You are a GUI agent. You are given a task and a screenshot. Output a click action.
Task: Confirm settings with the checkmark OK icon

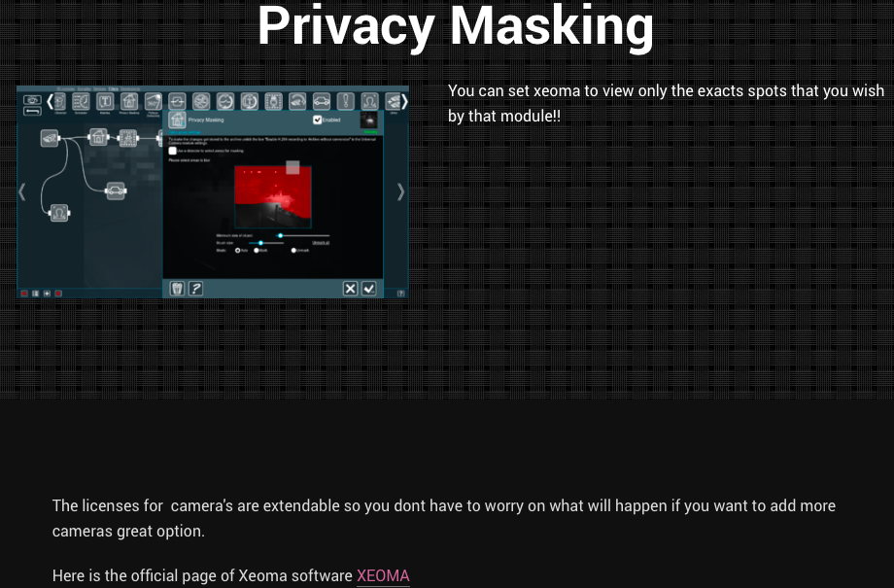pyautogui.click(x=369, y=289)
